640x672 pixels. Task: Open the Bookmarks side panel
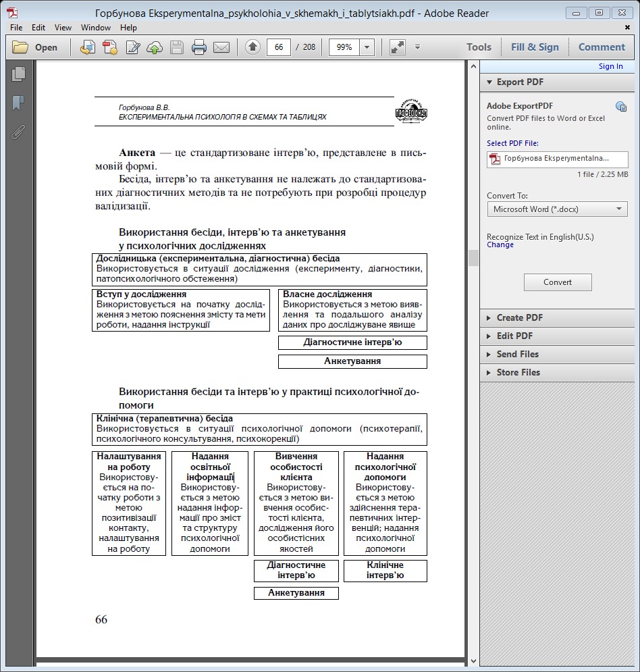[x=18, y=103]
